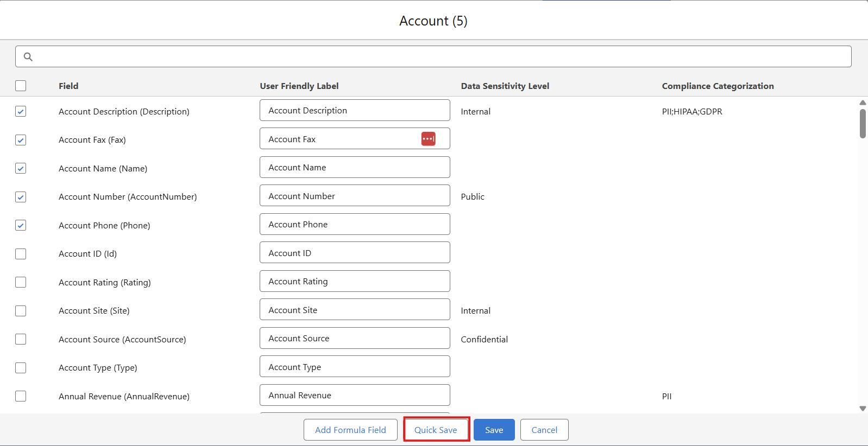Screen dimensions: 868x446
Task: Uncheck the Account Phone checkbox
Action: pyautogui.click(x=21, y=225)
